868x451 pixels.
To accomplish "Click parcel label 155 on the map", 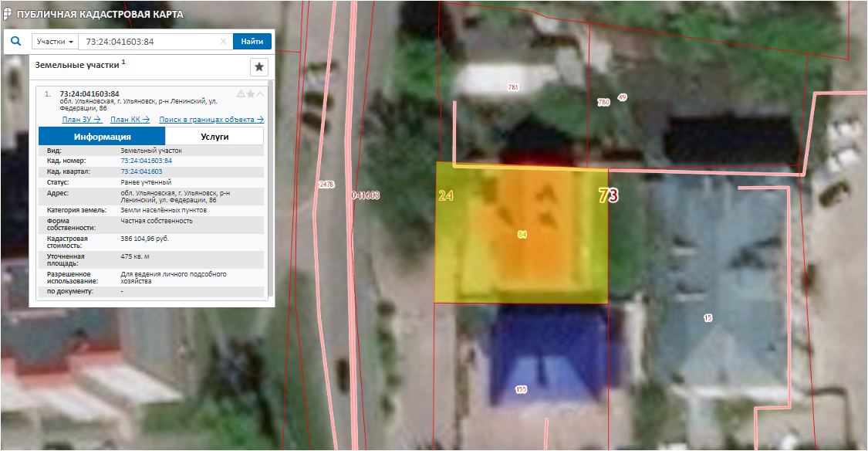I will click(521, 389).
